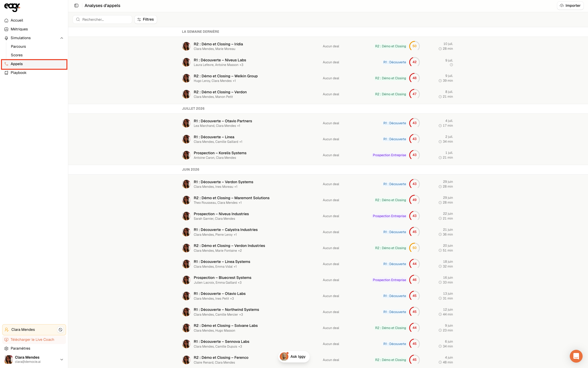Click the Appels phone icon
This screenshot has height=368, width=588.
pos(6,64)
